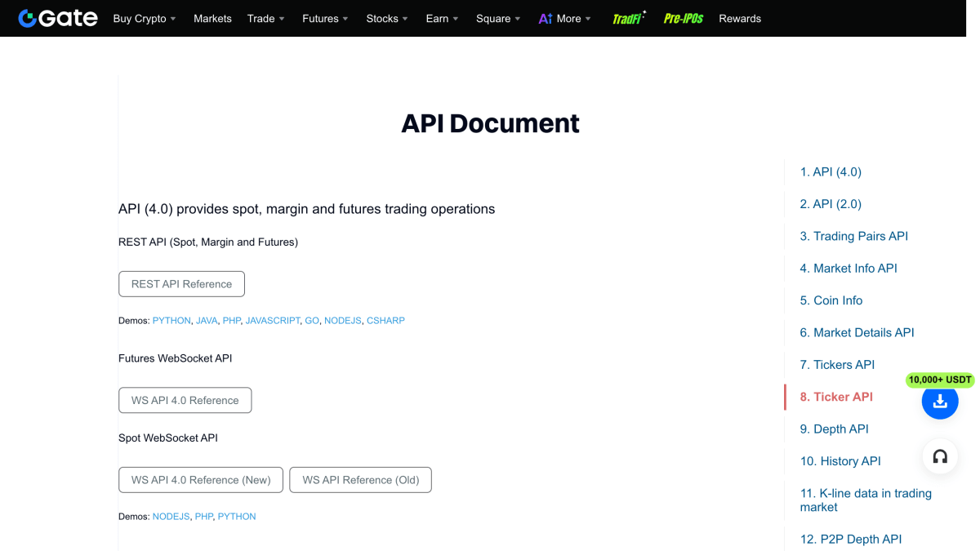Image resolution: width=980 pixels, height=551 pixels.
Task: Open the Spot WebSocket PYTHON demo
Action: click(237, 517)
